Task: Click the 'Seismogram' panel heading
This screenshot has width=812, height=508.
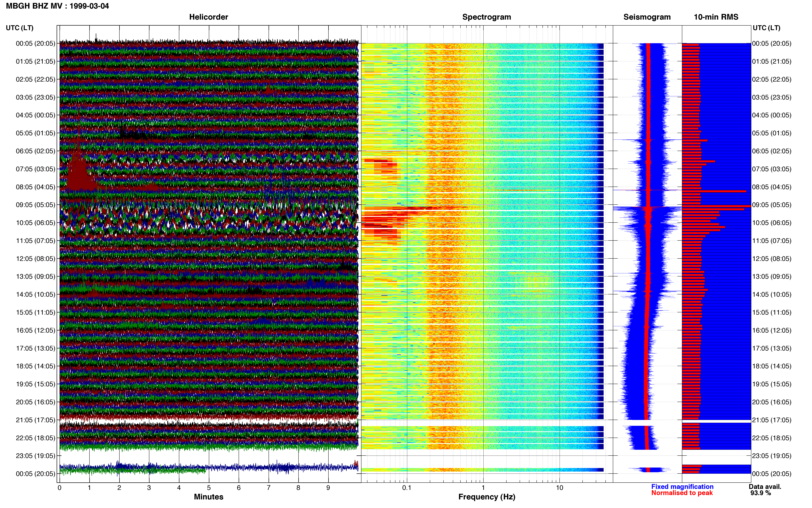Action: tap(647, 17)
